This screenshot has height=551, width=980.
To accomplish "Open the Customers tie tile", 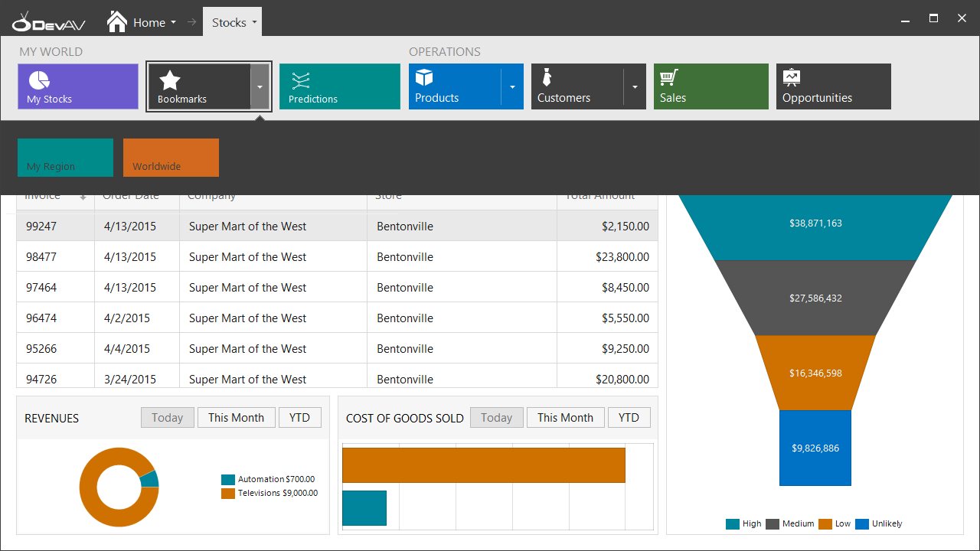I will click(577, 86).
